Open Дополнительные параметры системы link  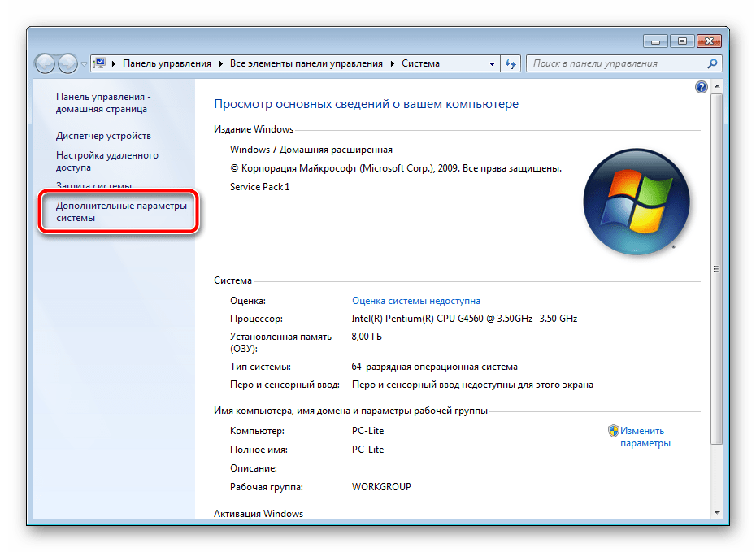click(x=121, y=211)
